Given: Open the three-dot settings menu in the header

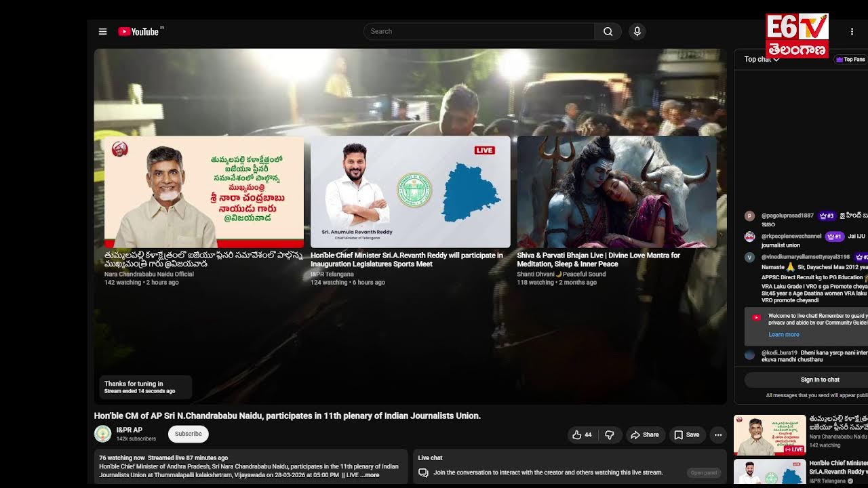Looking at the screenshot, I should (852, 32).
